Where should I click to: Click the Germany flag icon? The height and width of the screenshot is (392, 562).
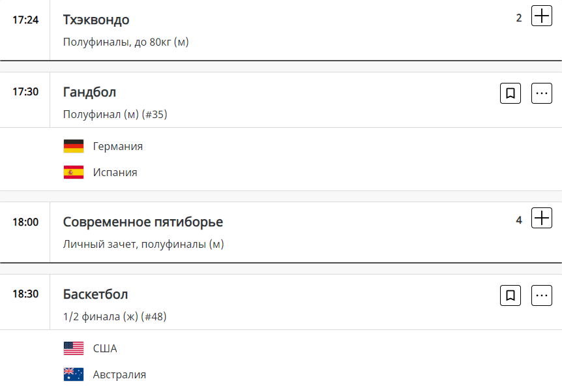pyautogui.click(x=74, y=146)
